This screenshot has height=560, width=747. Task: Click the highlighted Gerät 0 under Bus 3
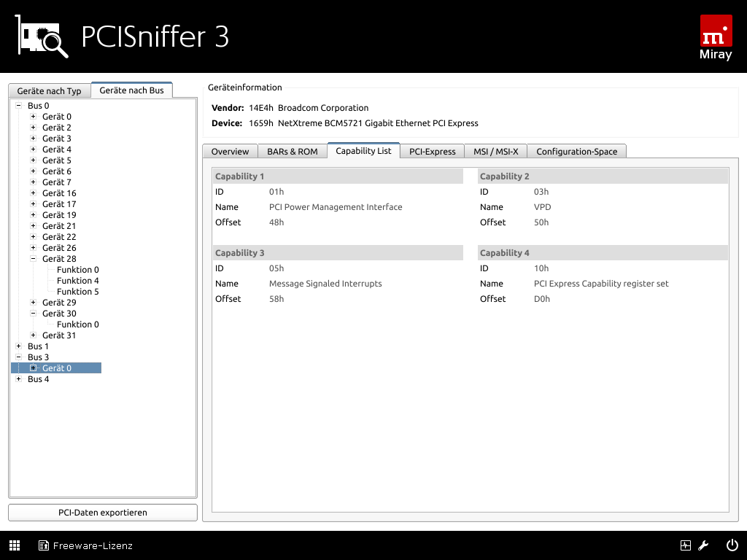[x=57, y=368]
